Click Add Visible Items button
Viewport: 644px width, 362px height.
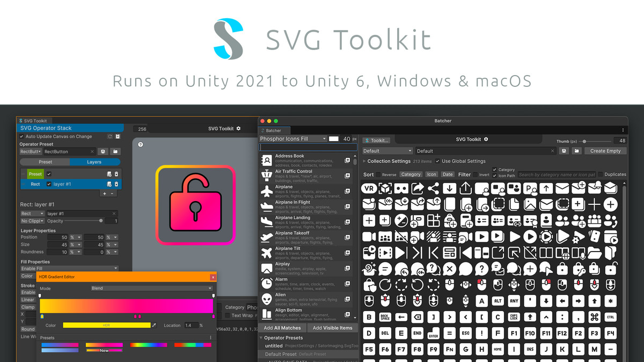coord(332,328)
